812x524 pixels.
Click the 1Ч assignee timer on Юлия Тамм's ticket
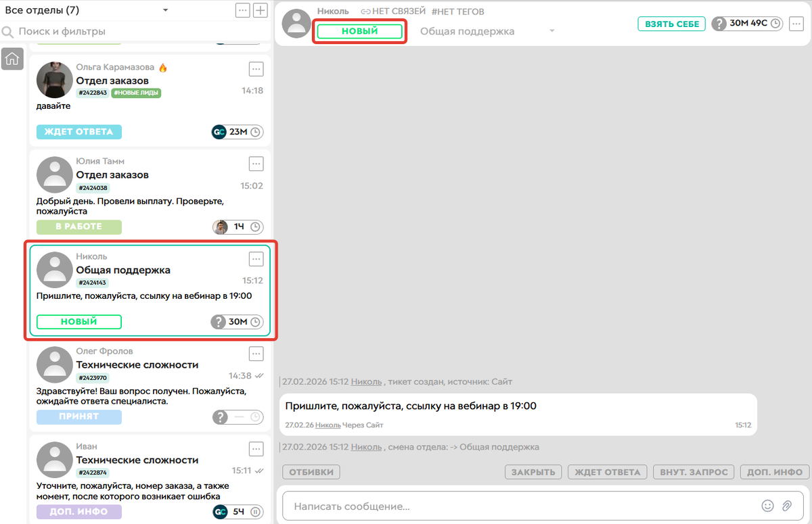tap(238, 227)
